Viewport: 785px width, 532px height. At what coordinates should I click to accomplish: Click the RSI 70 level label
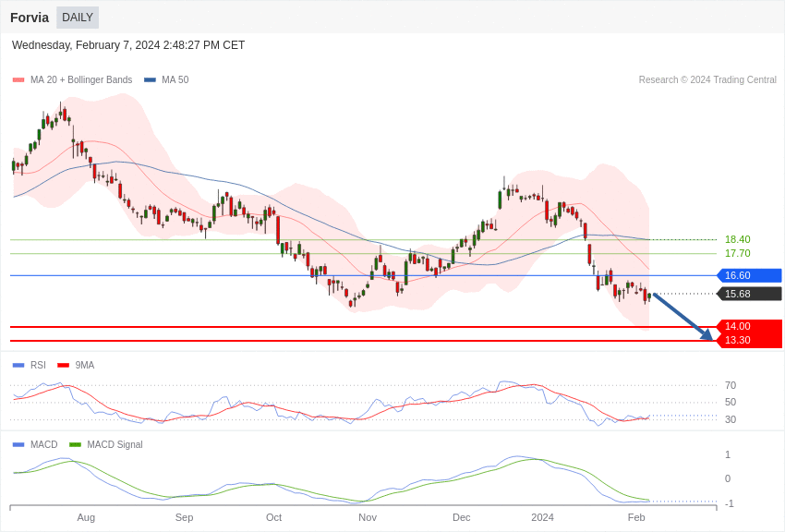pyautogui.click(x=731, y=385)
